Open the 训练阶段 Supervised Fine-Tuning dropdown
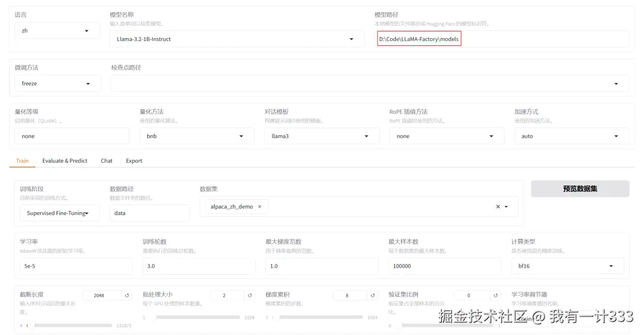Viewport: 644px width, 335px height. pyautogui.click(x=59, y=213)
